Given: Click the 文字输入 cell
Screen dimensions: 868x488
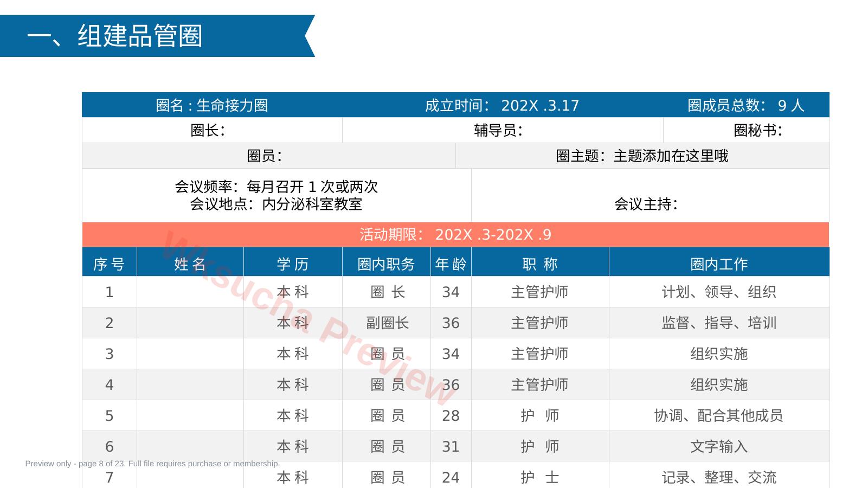Looking at the screenshot, I should click(x=719, y=446).
